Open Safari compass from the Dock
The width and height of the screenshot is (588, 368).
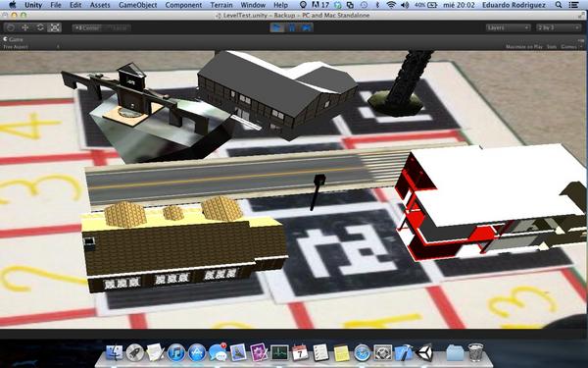coord(363,353)
